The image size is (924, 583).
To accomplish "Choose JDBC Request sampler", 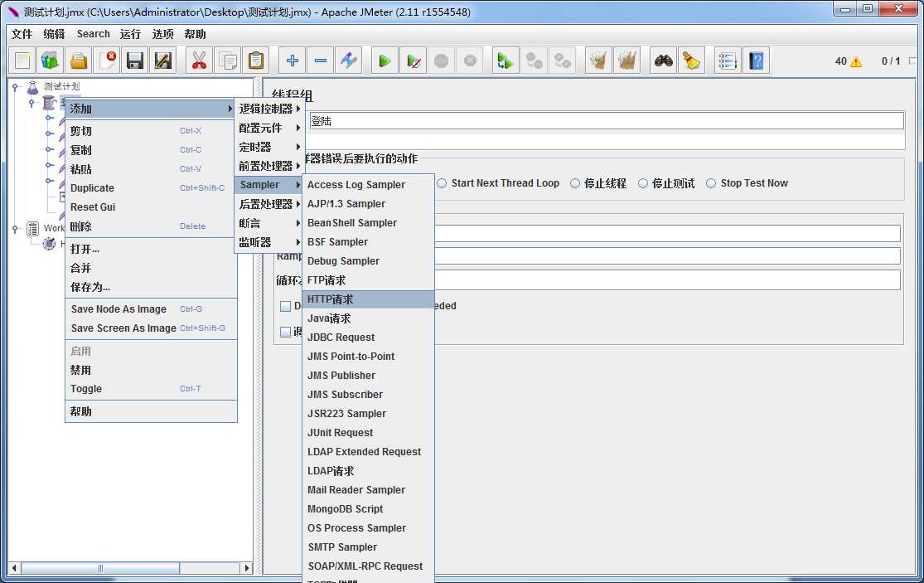I will (368, 338).
